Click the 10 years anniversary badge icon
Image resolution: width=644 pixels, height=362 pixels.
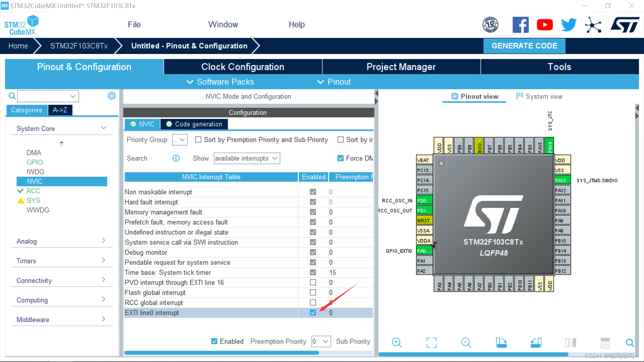click(x=490, y=24)
